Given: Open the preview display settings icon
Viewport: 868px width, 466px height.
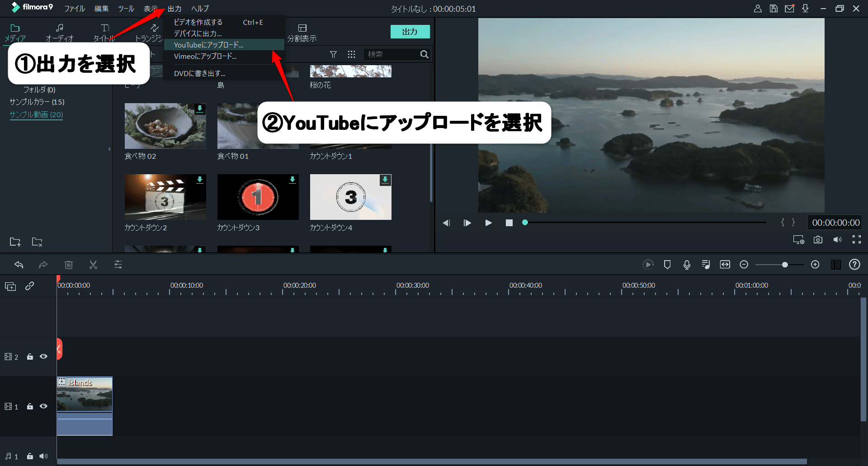Looking at the screenshot, I should (x=799, y=240).
